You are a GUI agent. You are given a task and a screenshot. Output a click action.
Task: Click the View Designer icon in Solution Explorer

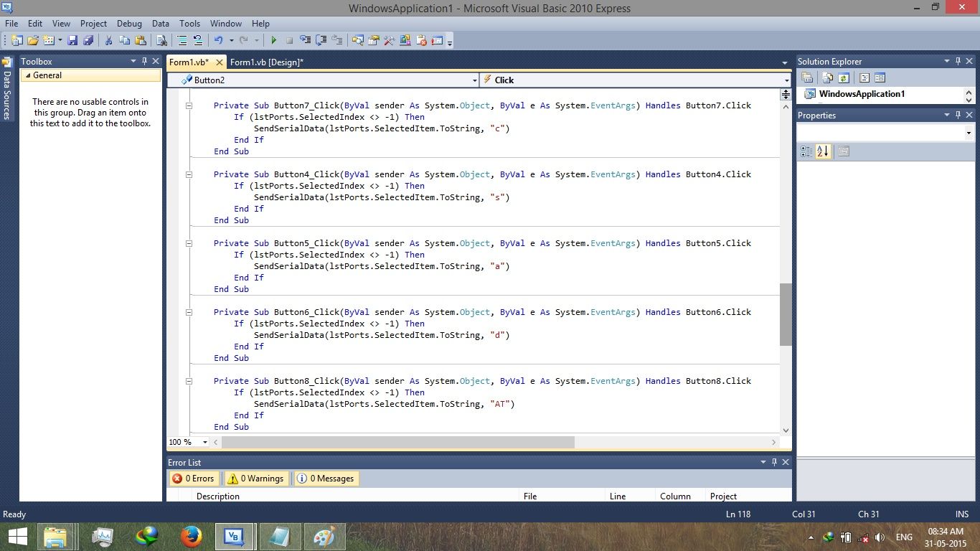pos(880,77)
